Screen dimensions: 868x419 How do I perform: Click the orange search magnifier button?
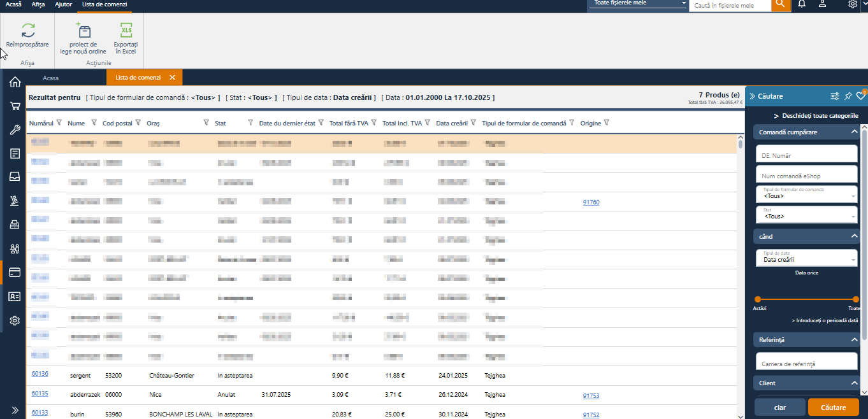[781, 5]
